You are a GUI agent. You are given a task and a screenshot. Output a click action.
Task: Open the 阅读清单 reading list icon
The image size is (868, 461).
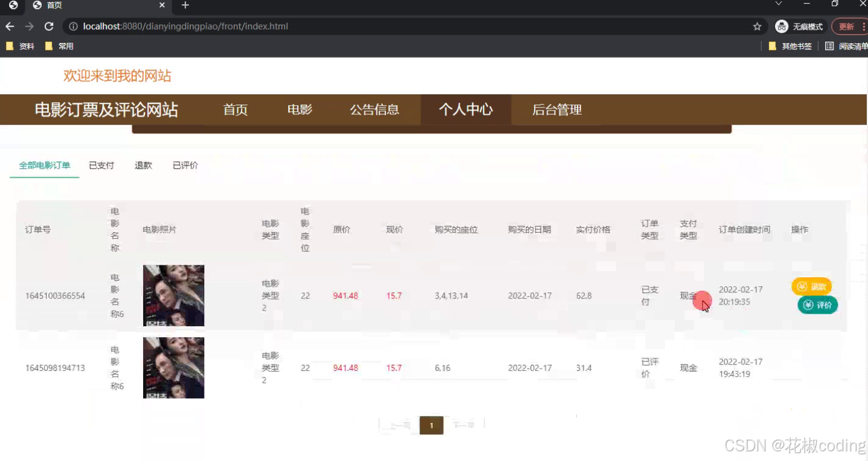click(x=829, y=45)
